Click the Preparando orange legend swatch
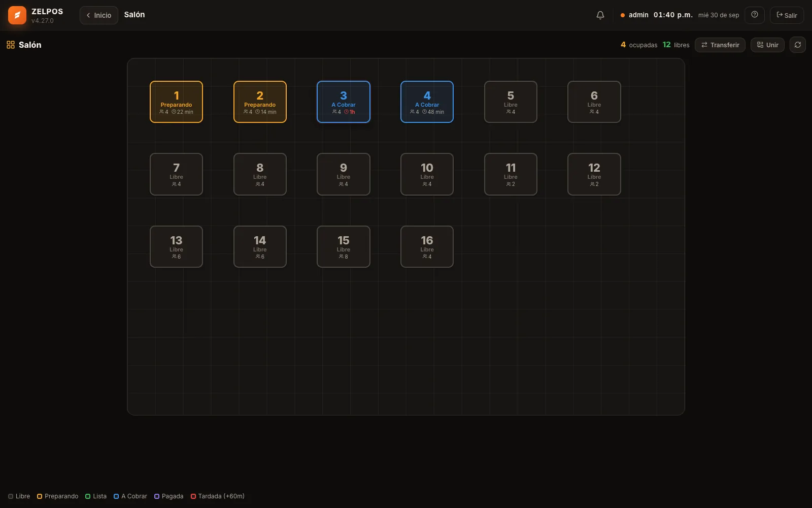 coord(40,496)
